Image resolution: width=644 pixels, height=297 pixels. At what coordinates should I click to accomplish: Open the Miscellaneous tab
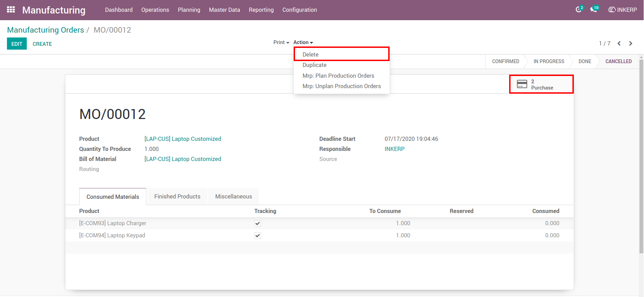[x=234, y=196]
